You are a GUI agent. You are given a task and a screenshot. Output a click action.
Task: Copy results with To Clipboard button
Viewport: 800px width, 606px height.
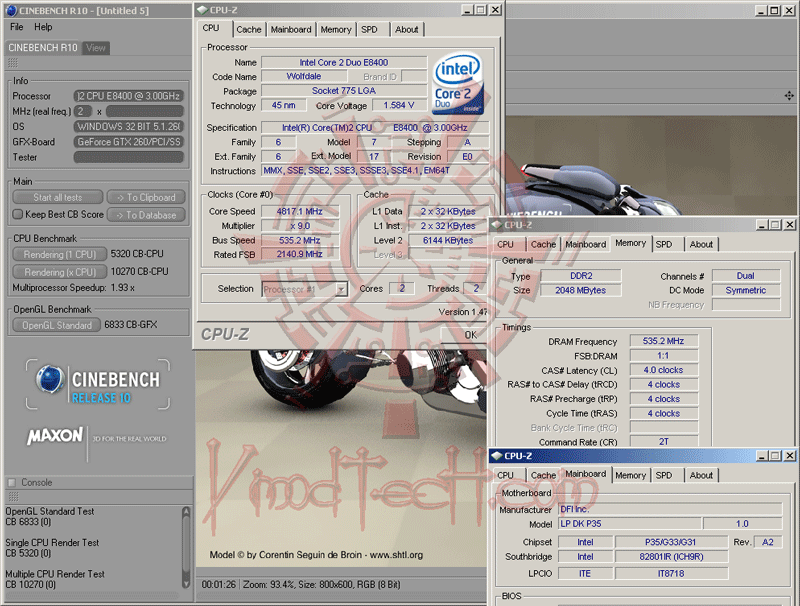pyautogui.click(x=146, y=197)
